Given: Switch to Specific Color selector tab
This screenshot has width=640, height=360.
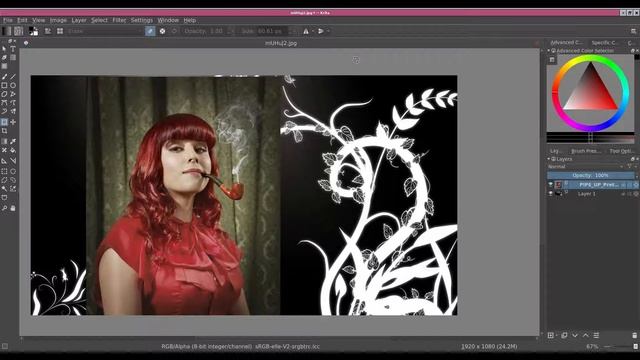Looking at the screenshot, I should click(x=605, y=42).
